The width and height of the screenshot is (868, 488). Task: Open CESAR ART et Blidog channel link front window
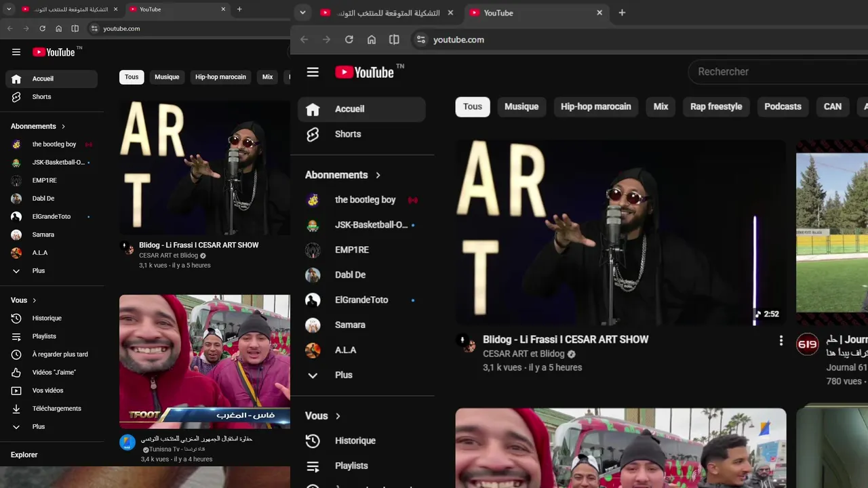point(524,354)
